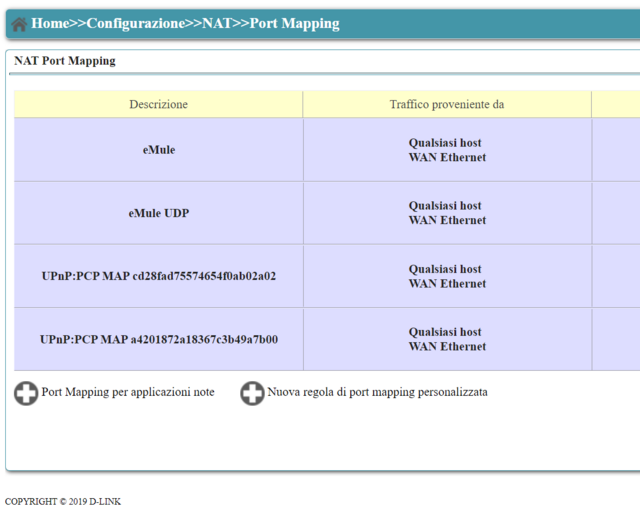Select UPnP:PCP MAP cd28fad75574654f0ab02a02 entry
The image size is (640, 511).
158,276
